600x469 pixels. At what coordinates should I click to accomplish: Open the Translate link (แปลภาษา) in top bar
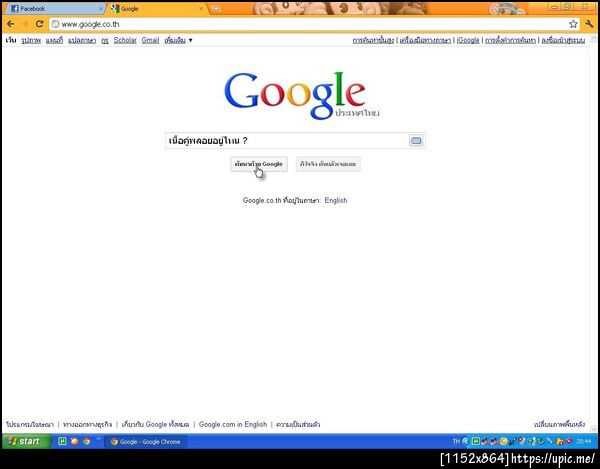click(82, 40)
